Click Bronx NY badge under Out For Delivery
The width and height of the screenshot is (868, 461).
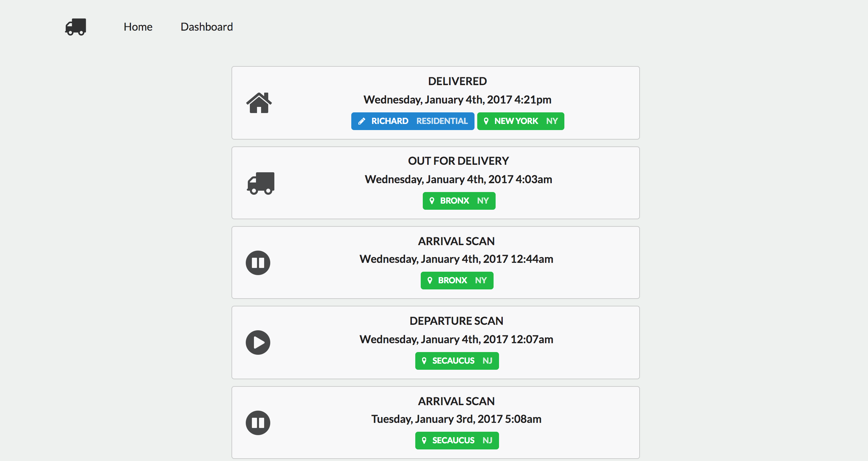(x=459, y=201)
